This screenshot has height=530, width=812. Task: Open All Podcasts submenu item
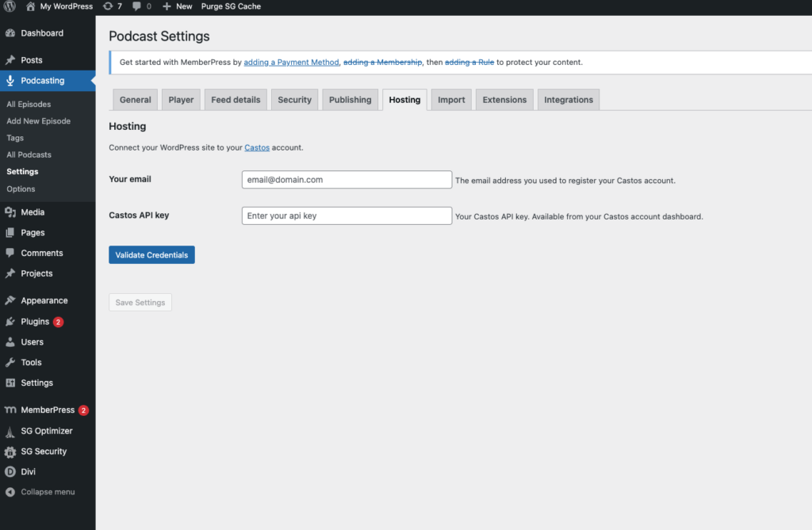29,154
